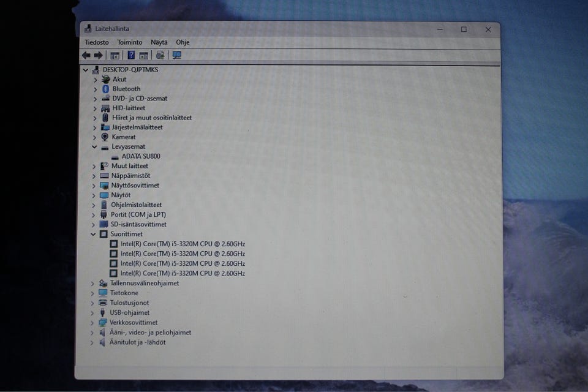Image resolution: width=588 pixels, height=392 pixels.
Task: Click the drive icon beside DVD- ja CD-asemat
Action: coord(106,98)
